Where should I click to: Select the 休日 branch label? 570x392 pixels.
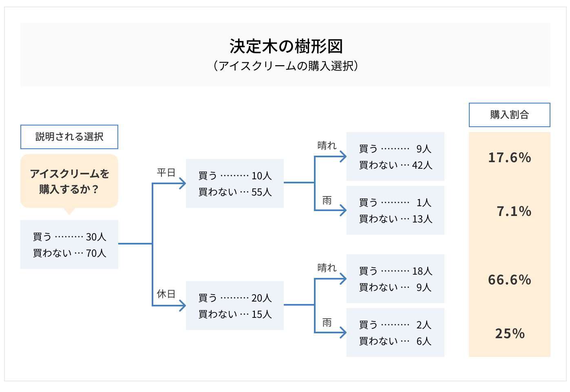pos(166,294)
